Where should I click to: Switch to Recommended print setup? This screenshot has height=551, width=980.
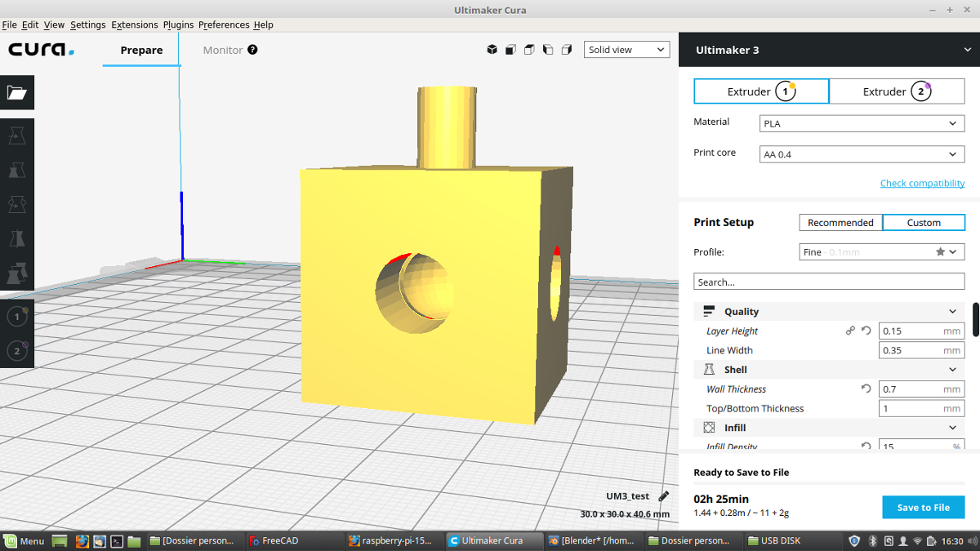click(840, 223)
